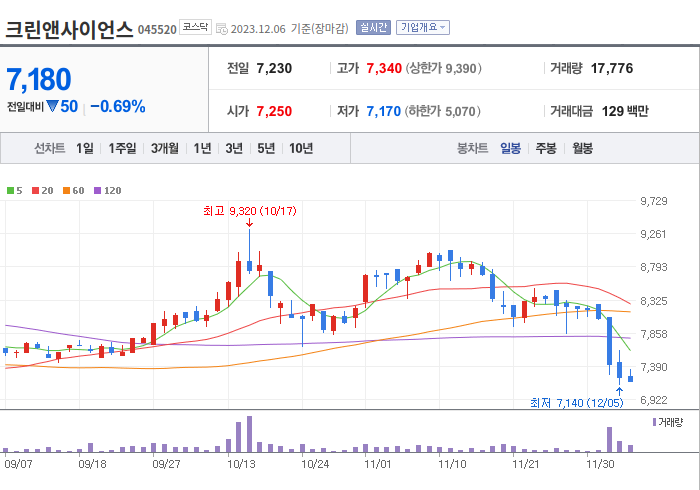Screen dimensions: 700x490
Task: Click the open price 7,250
Action: click(274, 111)
